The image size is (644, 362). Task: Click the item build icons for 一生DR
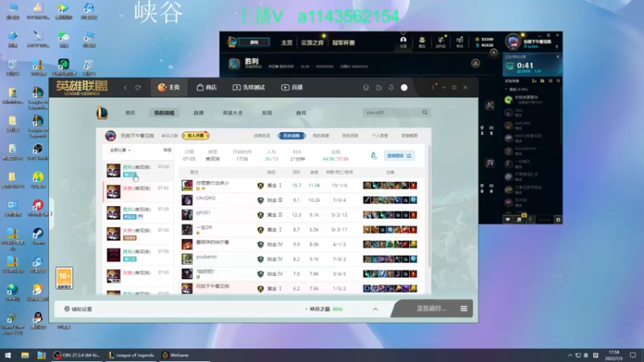pos(390,229)
